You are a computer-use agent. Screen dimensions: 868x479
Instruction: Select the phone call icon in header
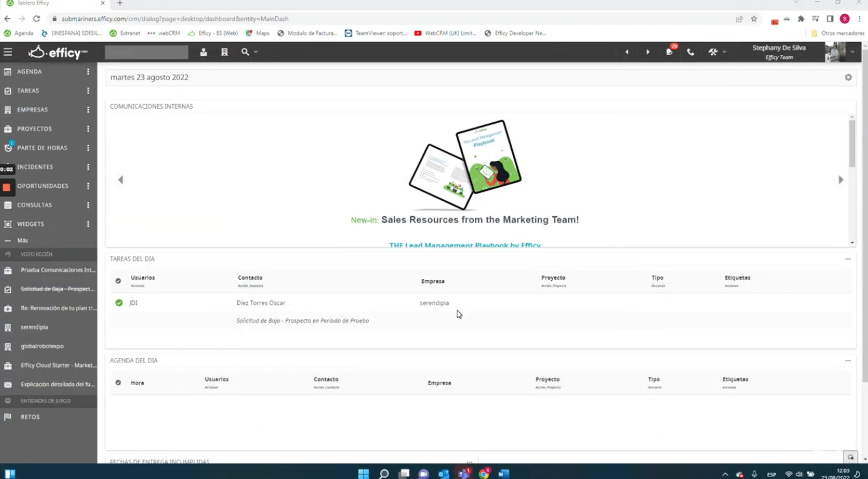pyautogui.click(x=691, y=52)
